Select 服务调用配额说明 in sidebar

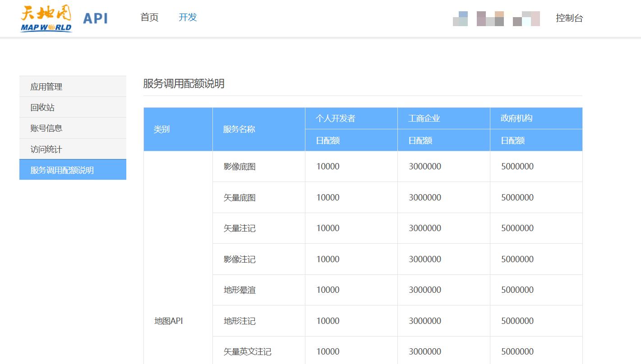coord(73,170)
